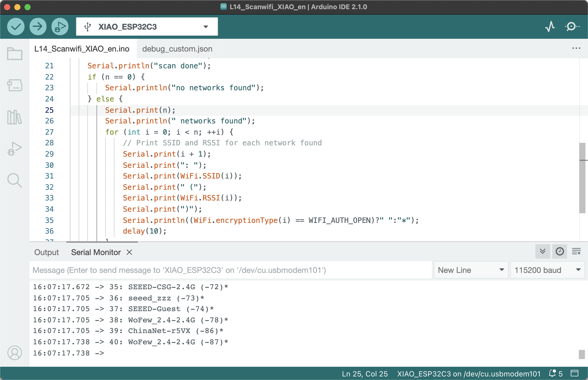Click the comment about SSID and RSSI
Screen dimensions: 588x380
coord(222,143)
